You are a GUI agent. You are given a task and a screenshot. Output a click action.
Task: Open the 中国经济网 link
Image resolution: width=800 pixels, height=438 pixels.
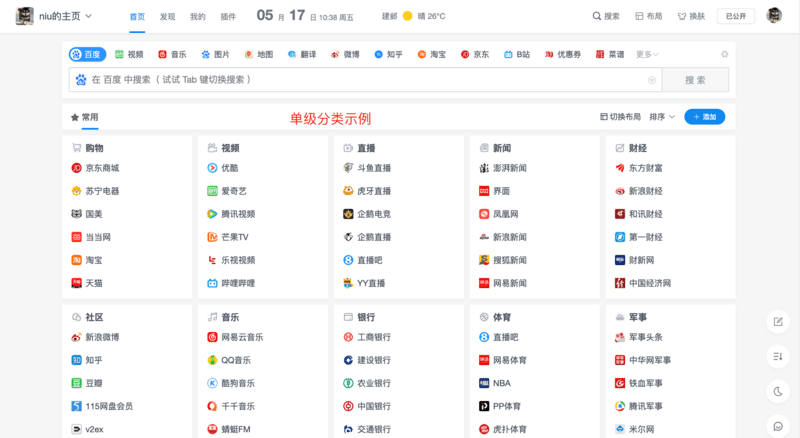pos(643,283)
